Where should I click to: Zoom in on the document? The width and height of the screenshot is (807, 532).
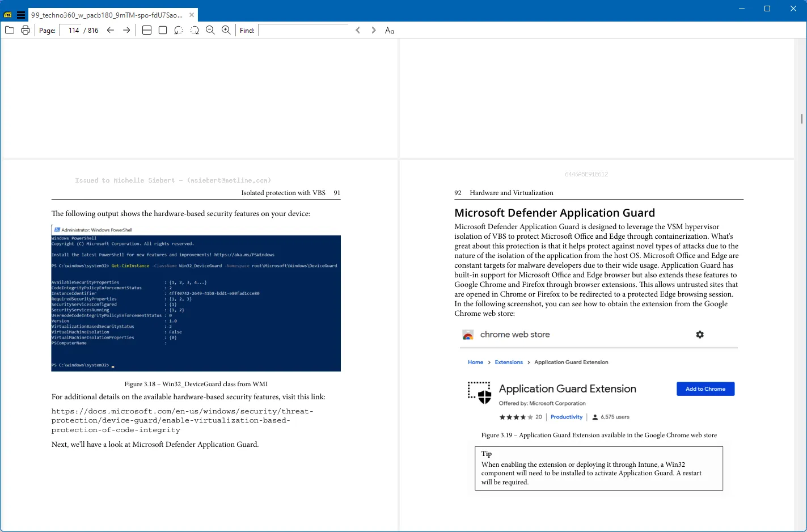[x=226, y=30]
